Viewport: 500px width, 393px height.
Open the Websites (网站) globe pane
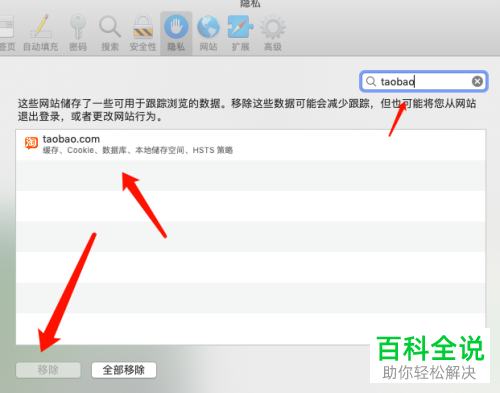click(x=208, y=33)
